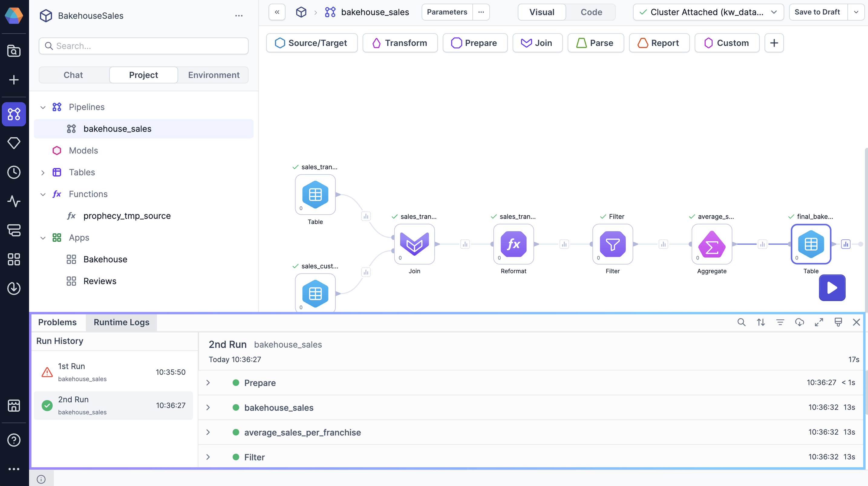Open the Environment tab
This screenshot has width=868, height=486.
[x=214, y=75]
